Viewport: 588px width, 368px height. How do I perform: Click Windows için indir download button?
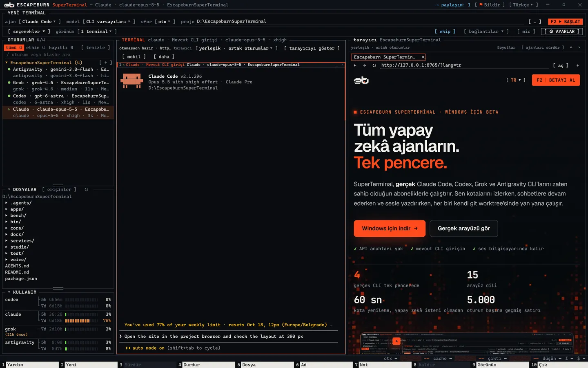(390, 229)
